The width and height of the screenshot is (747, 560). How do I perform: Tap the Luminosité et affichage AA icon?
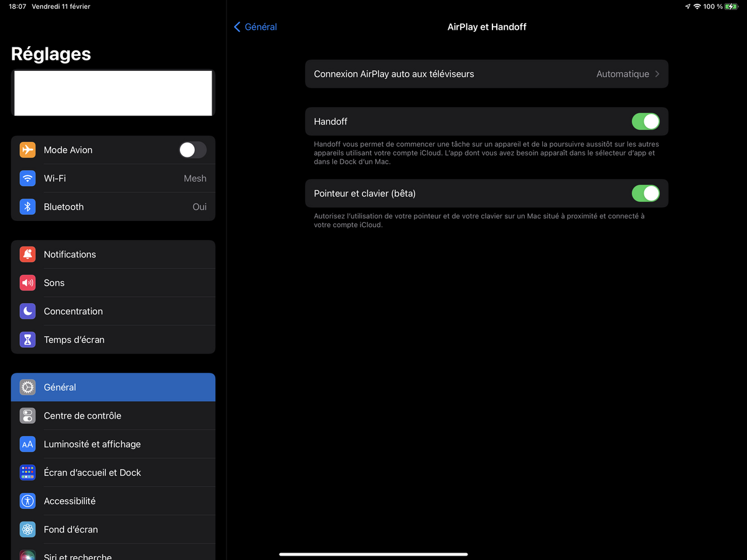27,444
